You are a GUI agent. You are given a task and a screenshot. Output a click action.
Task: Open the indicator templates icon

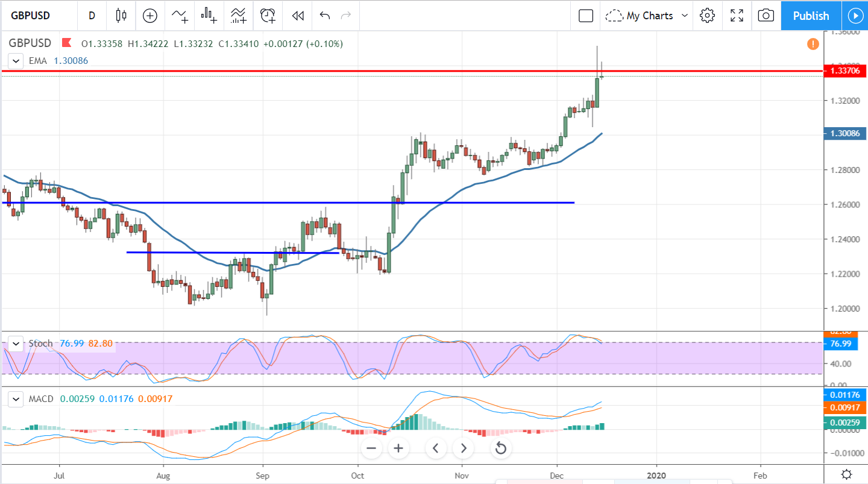coord(238,16)
